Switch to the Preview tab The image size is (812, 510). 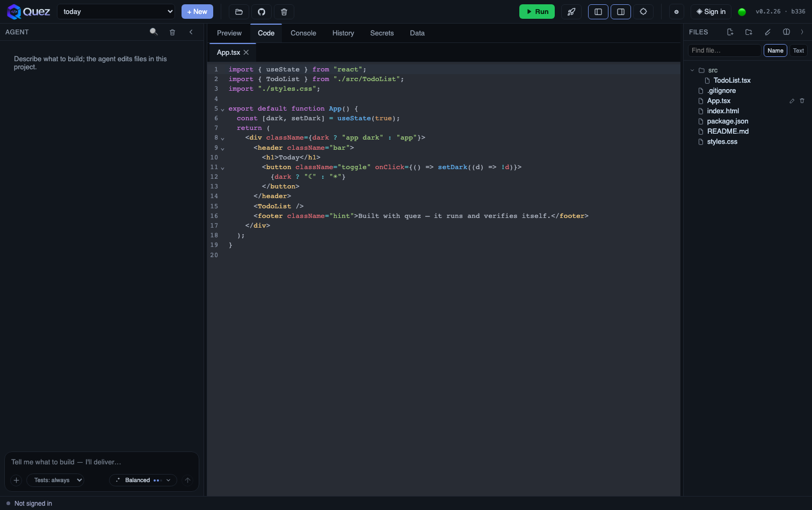tap(229, 33)
